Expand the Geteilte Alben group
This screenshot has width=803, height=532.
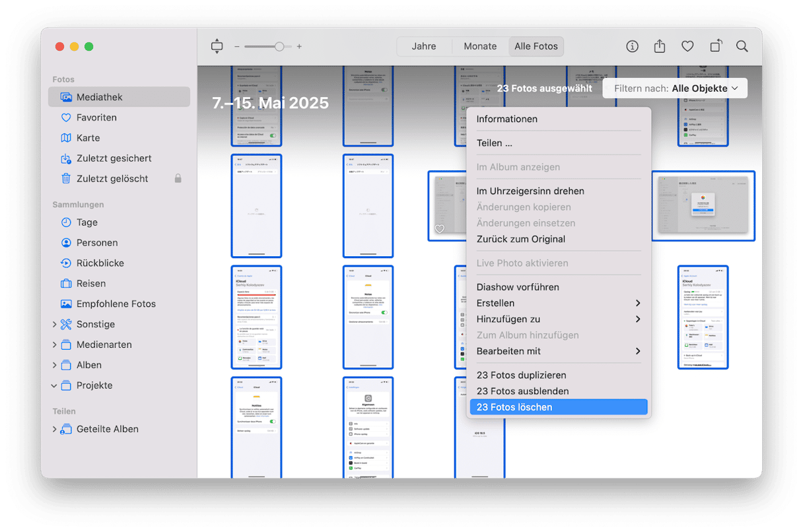(55, 429)
